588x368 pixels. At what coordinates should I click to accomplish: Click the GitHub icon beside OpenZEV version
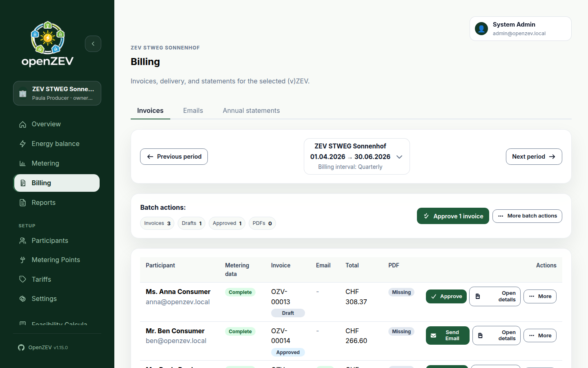pyautogui.click(x=21, y=348)
